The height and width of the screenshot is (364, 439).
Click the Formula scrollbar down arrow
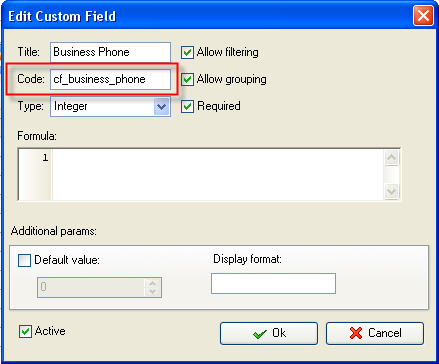391,191
